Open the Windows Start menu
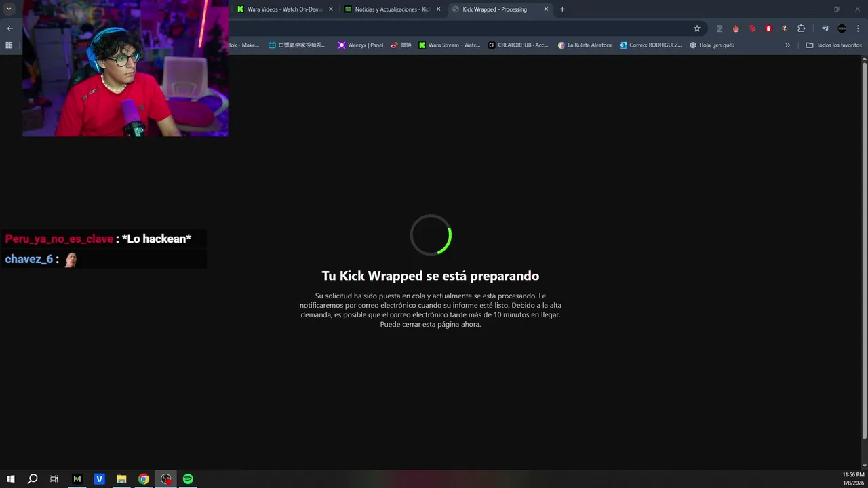This screenshot has height=488, width=868. (x=11, y=479)
